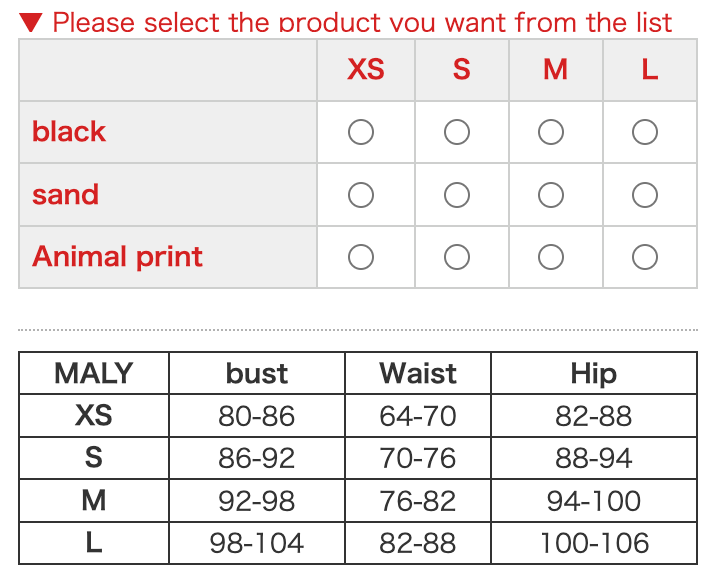
Task: Choose Animal print in size S
Action: (x=457, y=257)
